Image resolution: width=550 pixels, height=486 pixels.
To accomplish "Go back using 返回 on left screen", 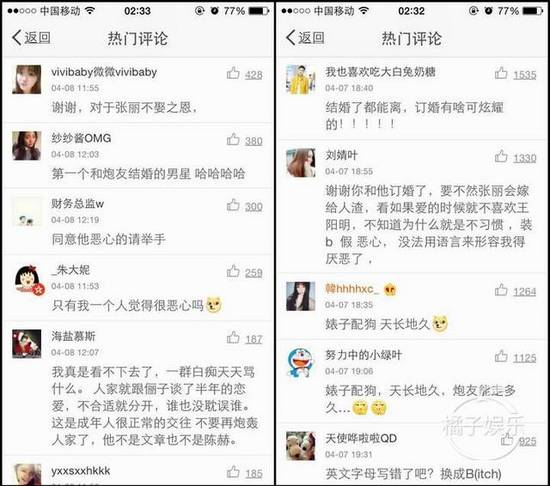I will click(x=31, y=38).
